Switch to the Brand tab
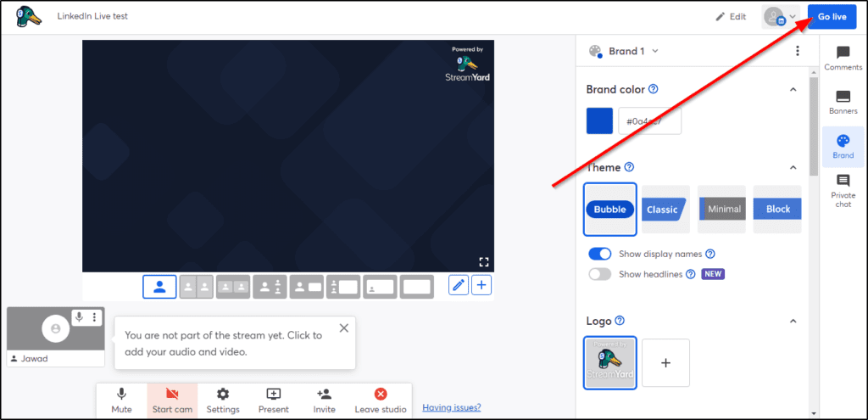 [843, 147]
